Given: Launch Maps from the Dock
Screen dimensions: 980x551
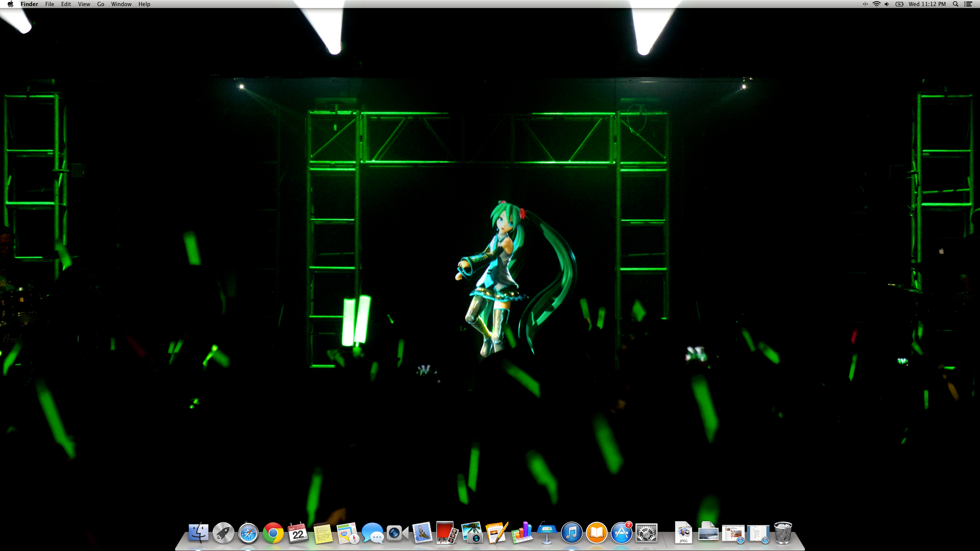Looking at the screenshot, I should 348,533.
